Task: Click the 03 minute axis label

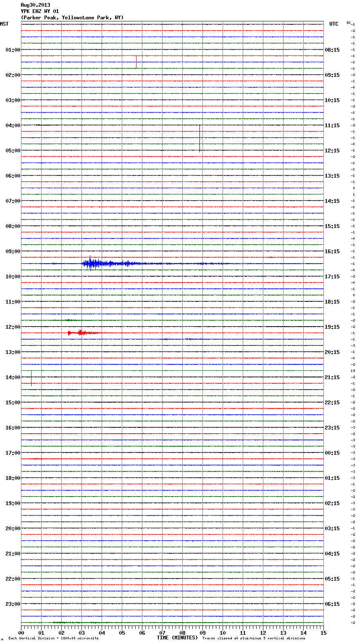Action: point(81,633)
